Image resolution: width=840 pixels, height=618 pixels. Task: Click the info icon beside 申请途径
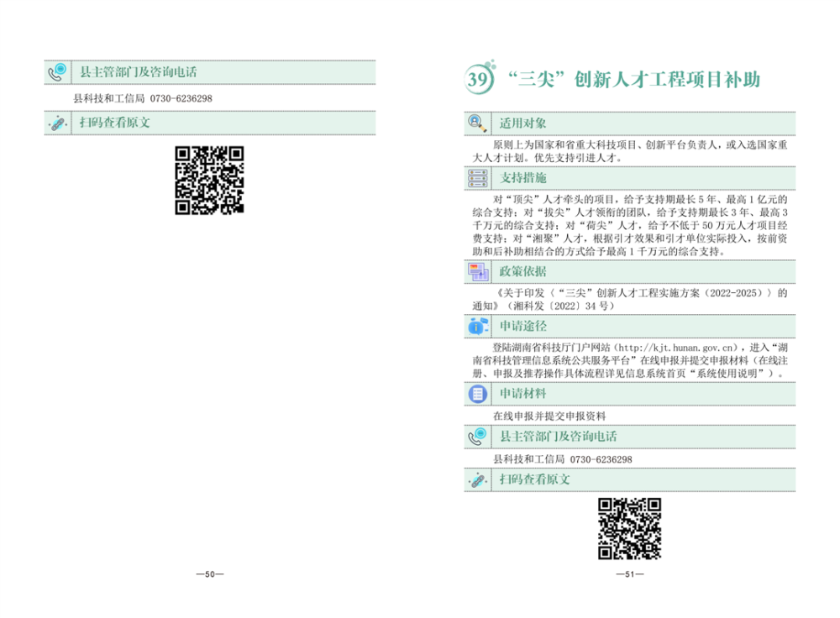477,325
